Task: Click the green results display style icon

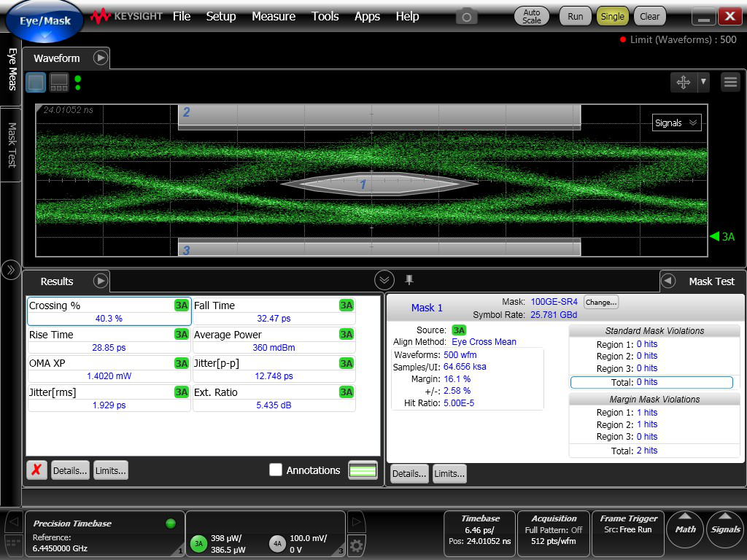Action: (363, 470)
